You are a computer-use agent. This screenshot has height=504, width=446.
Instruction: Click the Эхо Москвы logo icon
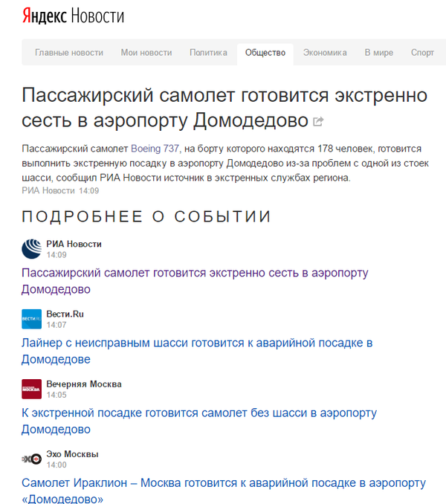coord(31,459)
